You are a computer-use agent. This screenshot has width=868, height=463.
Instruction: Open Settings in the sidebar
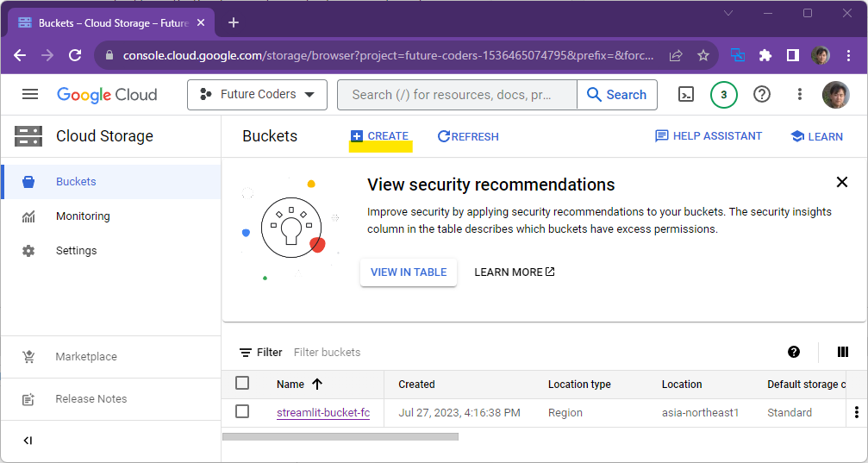[x=110, y=250]
